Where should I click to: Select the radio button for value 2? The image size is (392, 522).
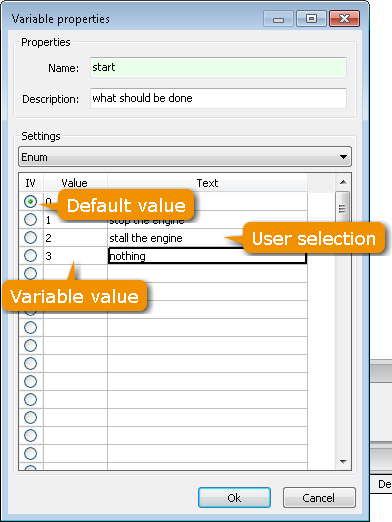(x=30, y=237)
